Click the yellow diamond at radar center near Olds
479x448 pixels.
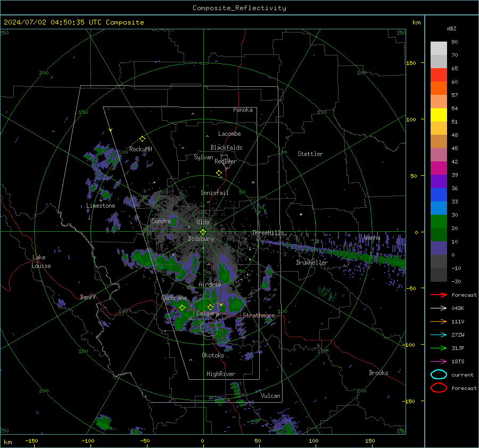[x=203, y=232]
